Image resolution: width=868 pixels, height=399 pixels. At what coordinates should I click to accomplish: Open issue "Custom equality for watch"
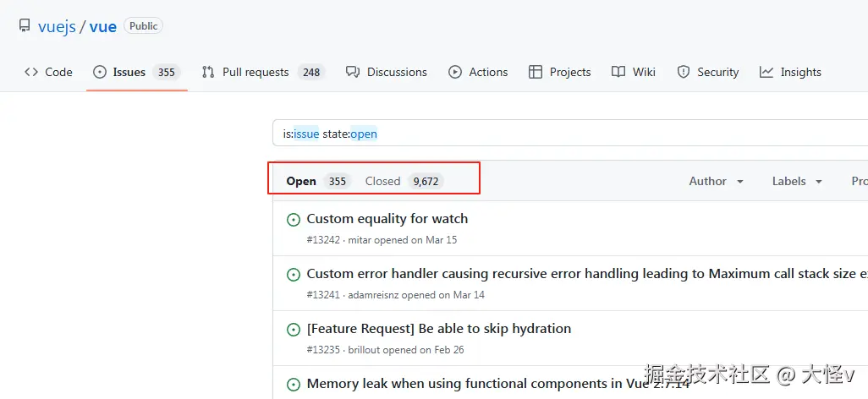coord(387,218)
